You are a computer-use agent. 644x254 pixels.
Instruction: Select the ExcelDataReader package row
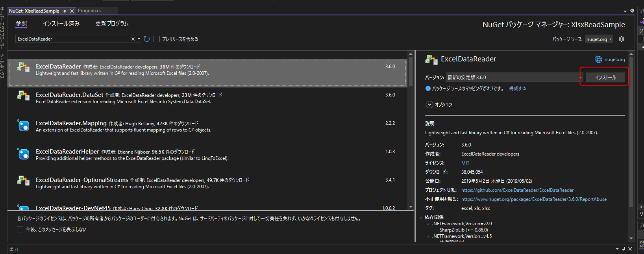207,73
